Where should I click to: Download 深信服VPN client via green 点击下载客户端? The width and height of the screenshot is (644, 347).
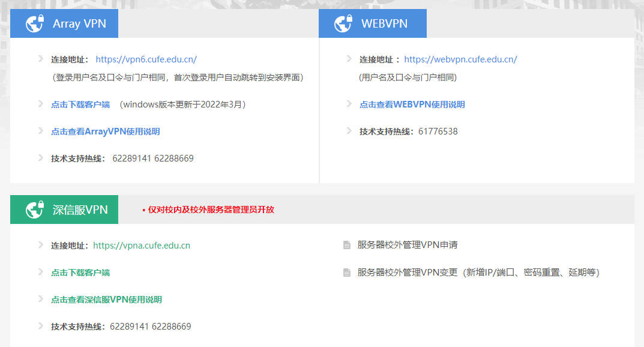(80, 273)
